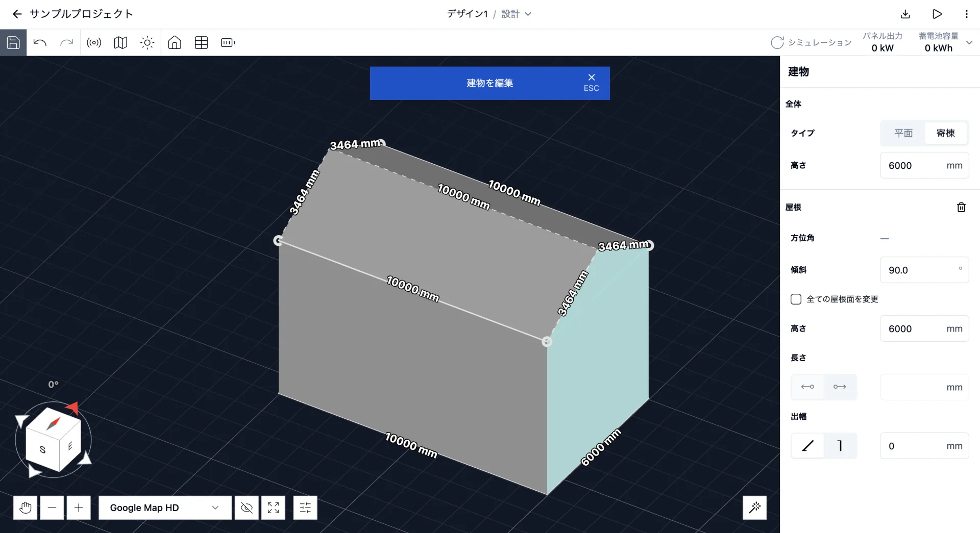This screenshot has height=533, width=980.
Task: Delete the roof with trash icon
Action: [x=961, y=207]
